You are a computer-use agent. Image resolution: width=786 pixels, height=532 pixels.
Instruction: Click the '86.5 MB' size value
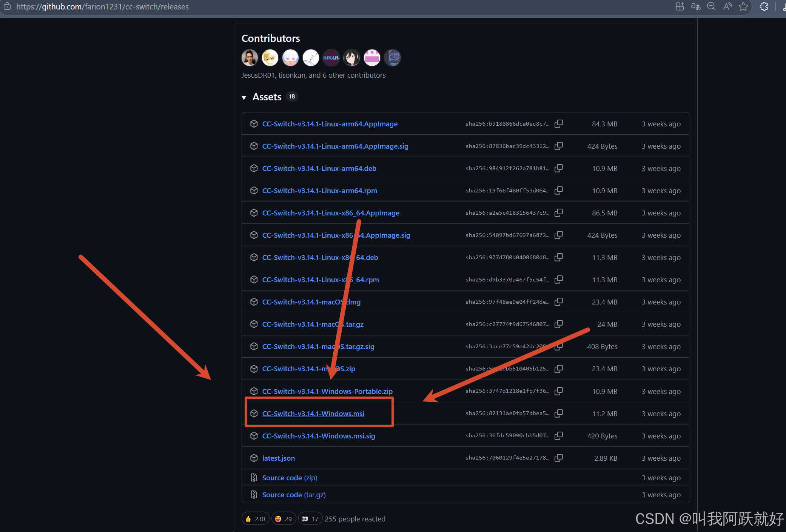[x=604, y=213]
